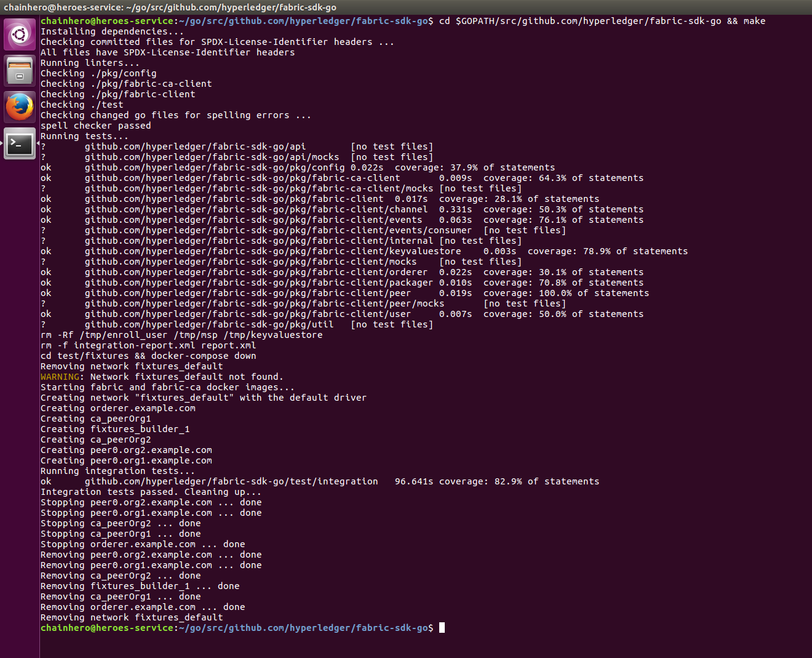812x658 pixels.
Task: Click 'Creating network "fixtures_default"' line
Action: click(x=204, y=398)
